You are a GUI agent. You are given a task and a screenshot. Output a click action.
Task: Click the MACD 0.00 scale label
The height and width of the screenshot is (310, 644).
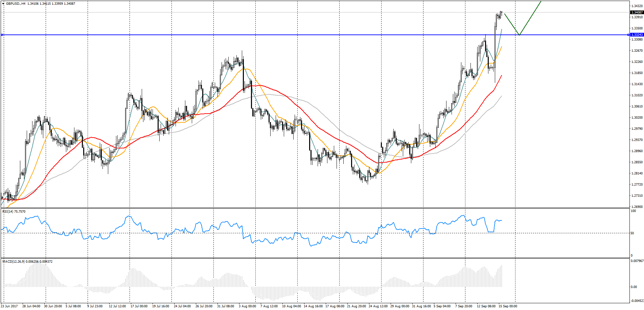[x=634, y=287]
